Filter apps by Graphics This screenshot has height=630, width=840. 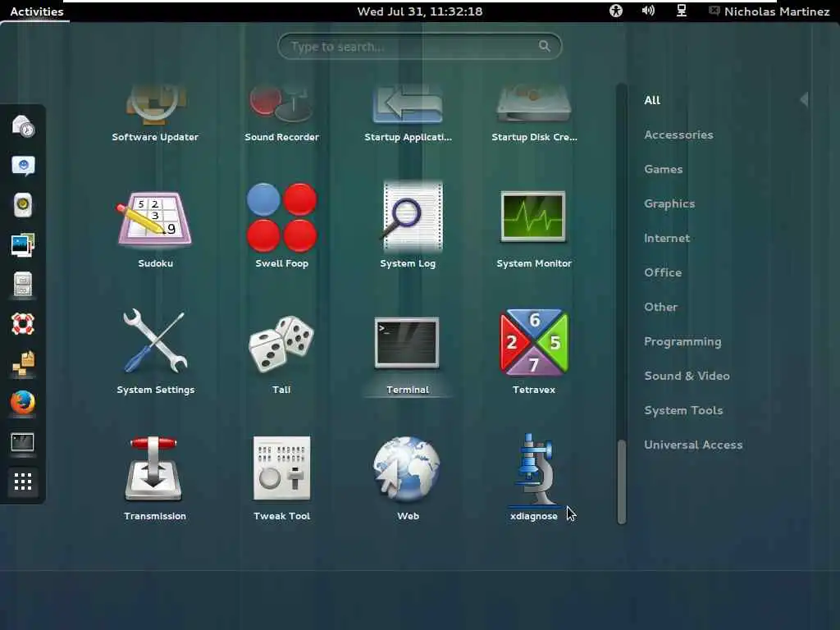point(669,203)
